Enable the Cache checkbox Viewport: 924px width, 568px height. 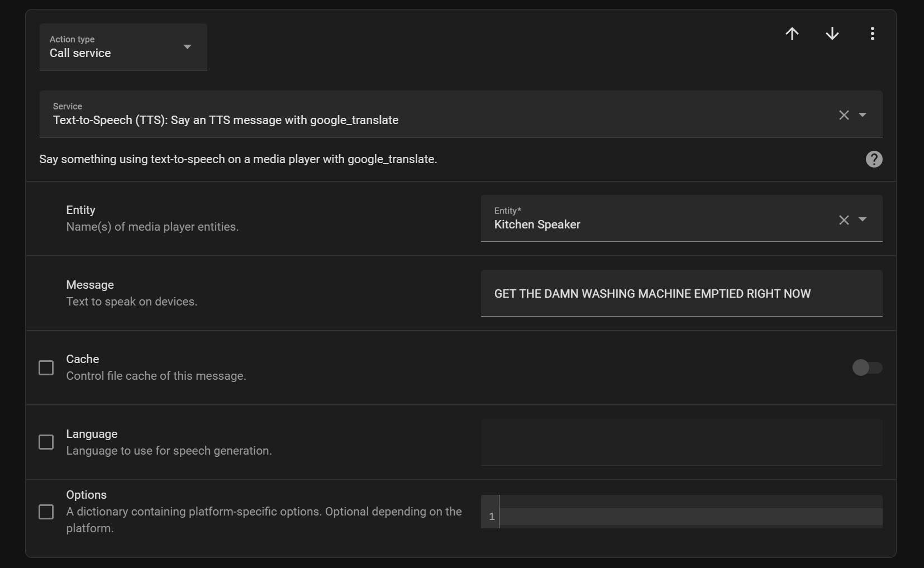tap(46, 367)
